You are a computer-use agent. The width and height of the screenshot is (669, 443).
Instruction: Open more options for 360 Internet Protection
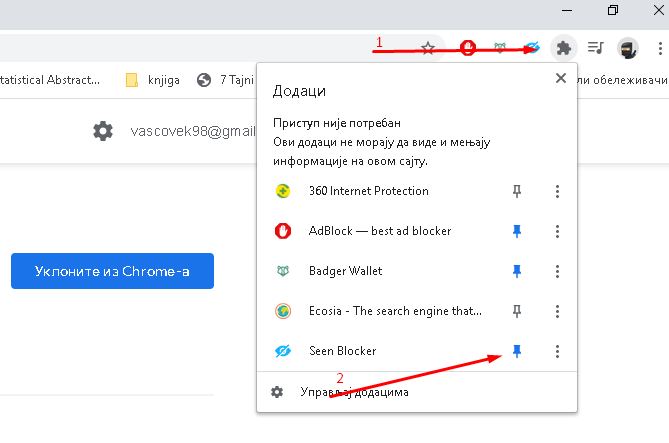click(x=557, y=191)
